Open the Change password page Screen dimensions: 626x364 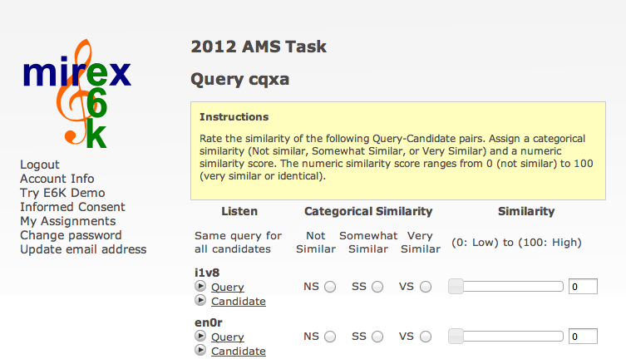click(x=71, y=235)
